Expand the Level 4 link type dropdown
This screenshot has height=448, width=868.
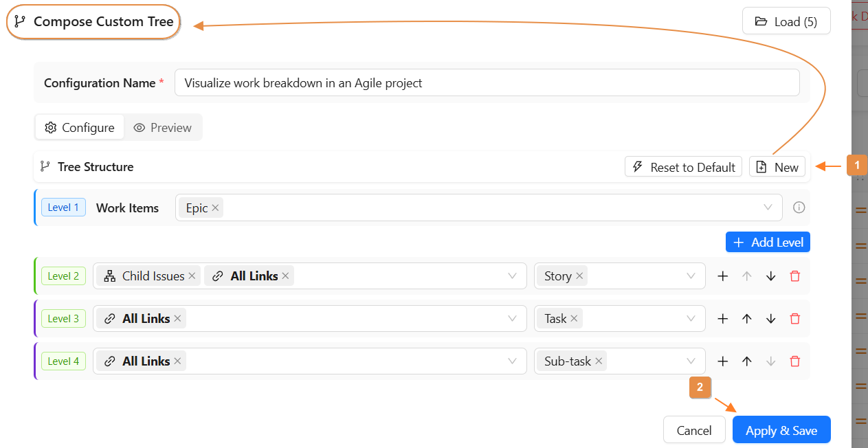click(x=512, y=361)
